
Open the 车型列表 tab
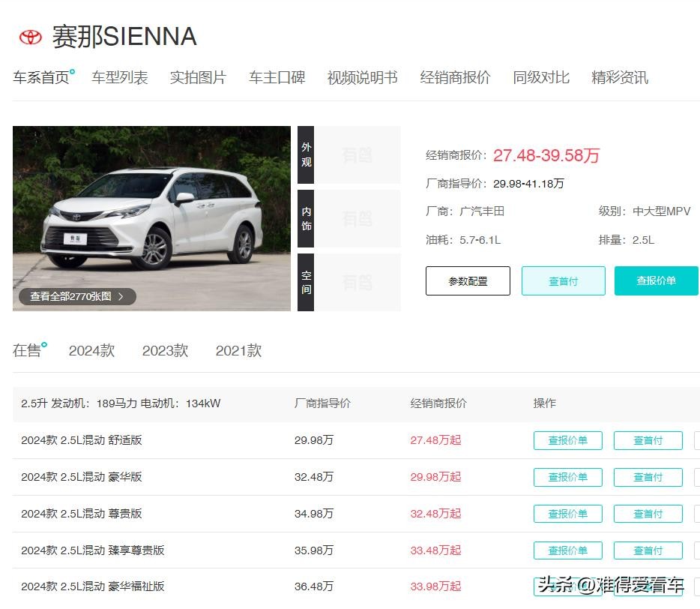[120, 77]
